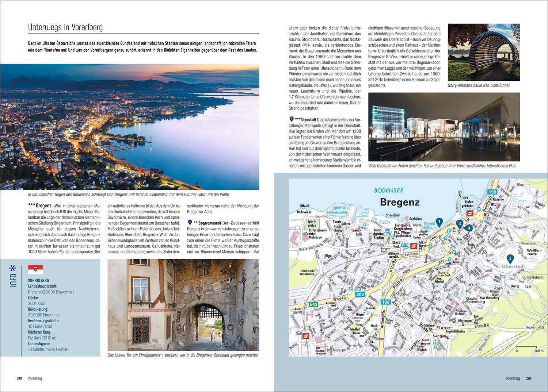This screenshot has width=548, height=392.
Task: Select map pin number 4
Action: (469, 228)
